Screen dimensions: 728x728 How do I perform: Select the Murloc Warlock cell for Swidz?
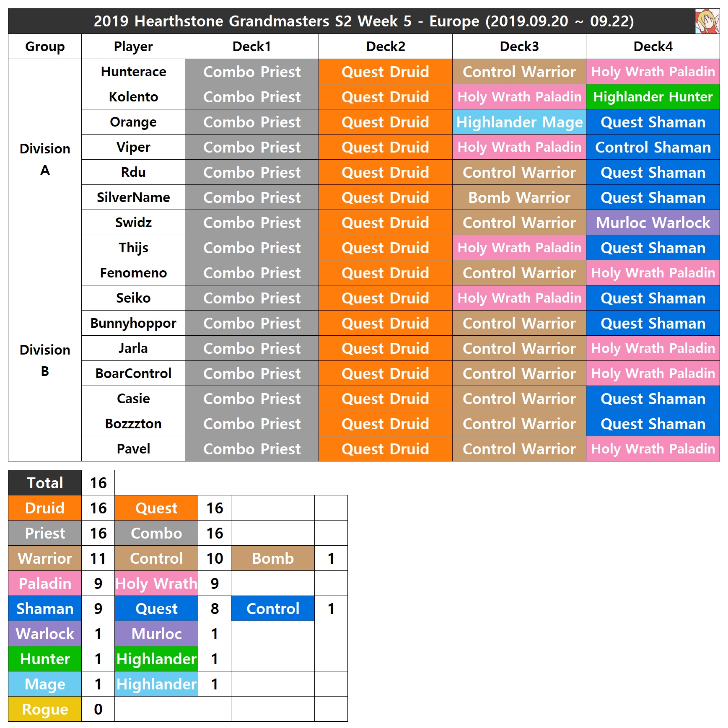click(x=653, y=223)
